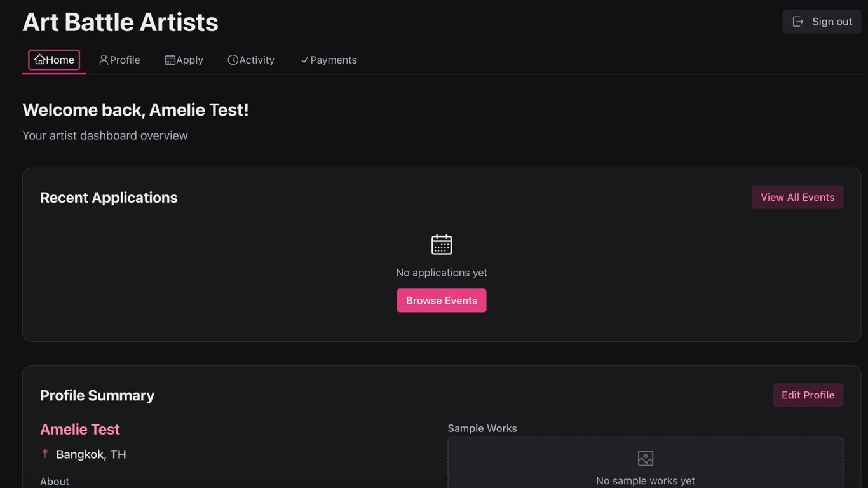Image resolution: width=868 pixels, height=488 pixels.
Task: Click the sign-out arrow icon
Action: tap(798, 22)
